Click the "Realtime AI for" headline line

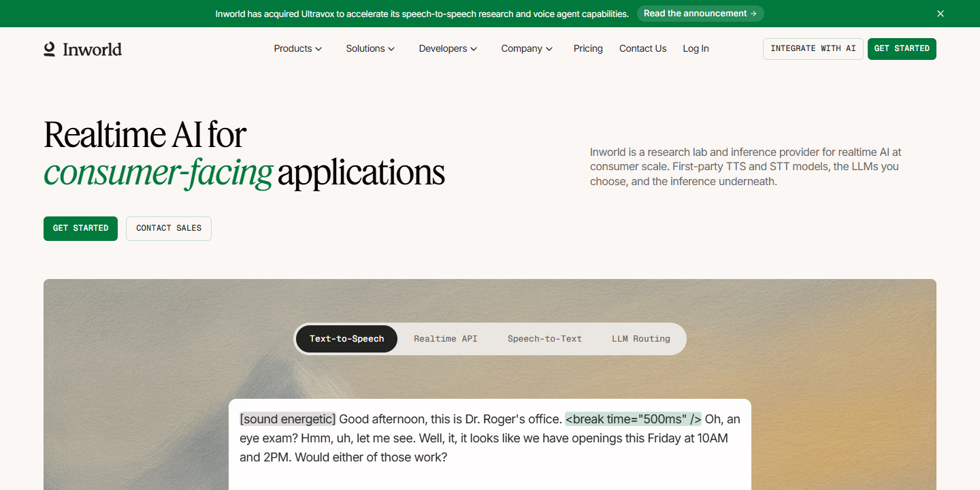click(145, 134)
